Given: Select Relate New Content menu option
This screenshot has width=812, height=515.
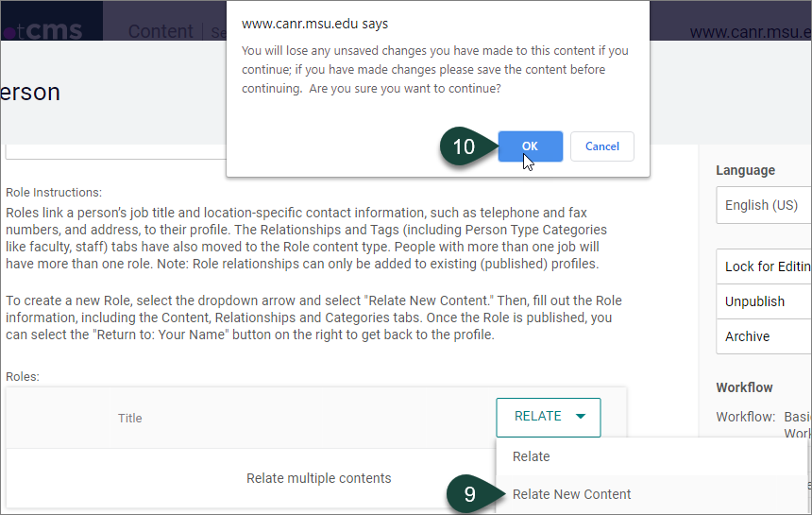Looking at the screenshot, I should pyautogui.click(x=571, y=494).
